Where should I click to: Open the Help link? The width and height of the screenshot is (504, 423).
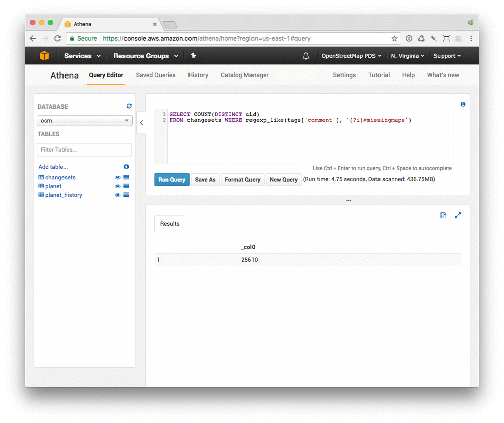point(408,75)
